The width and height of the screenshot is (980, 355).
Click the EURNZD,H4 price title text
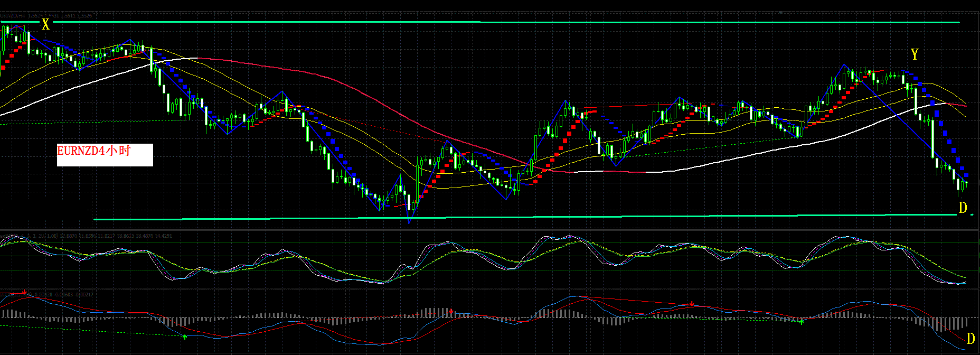point(46,16)
